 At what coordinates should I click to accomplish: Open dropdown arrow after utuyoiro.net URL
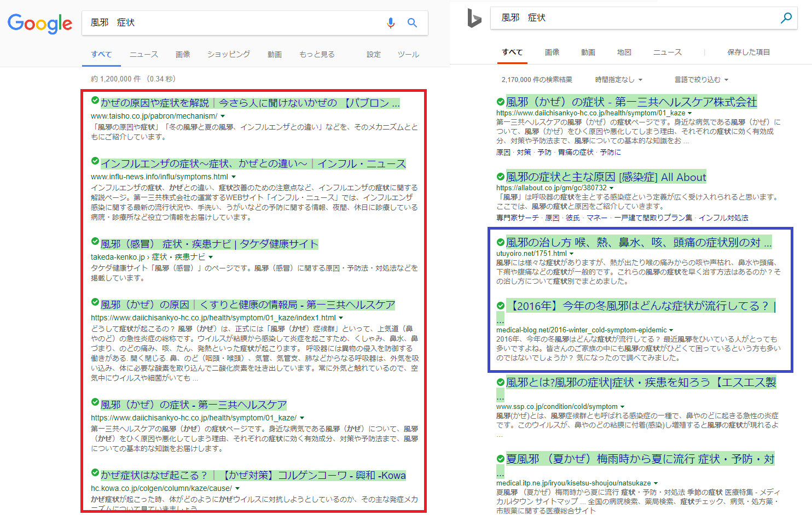[x=572, y=254]
